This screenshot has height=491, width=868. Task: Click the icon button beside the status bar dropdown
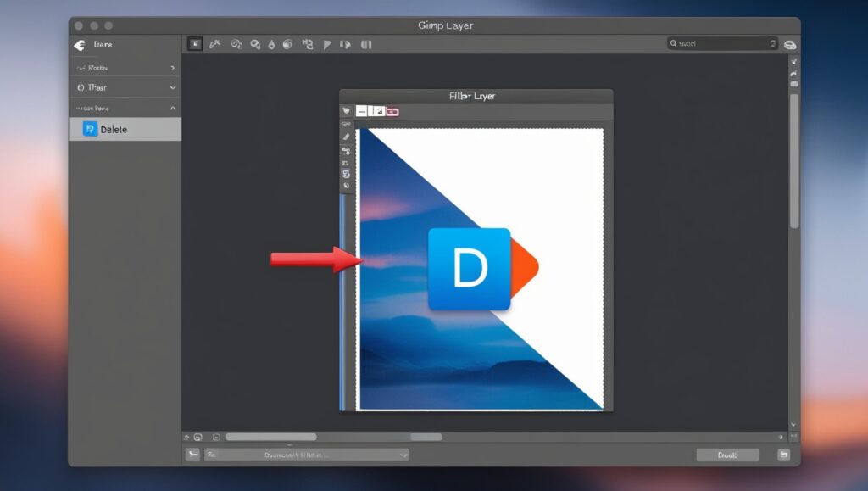pos(192,455)
